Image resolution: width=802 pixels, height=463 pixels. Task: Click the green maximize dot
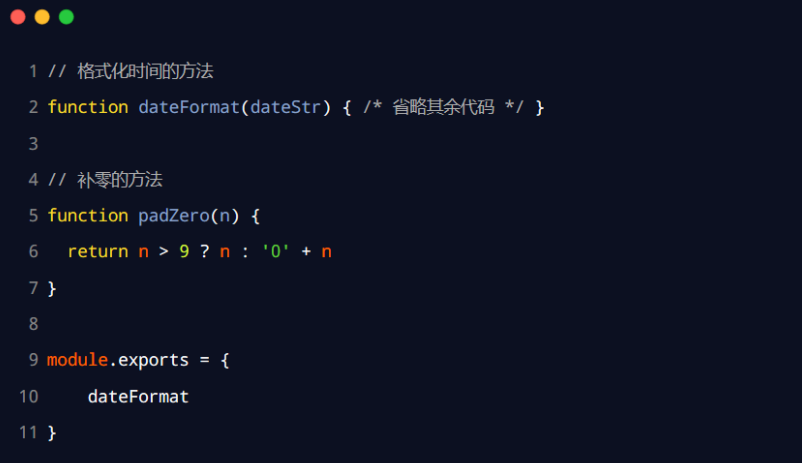click(66, 17)
